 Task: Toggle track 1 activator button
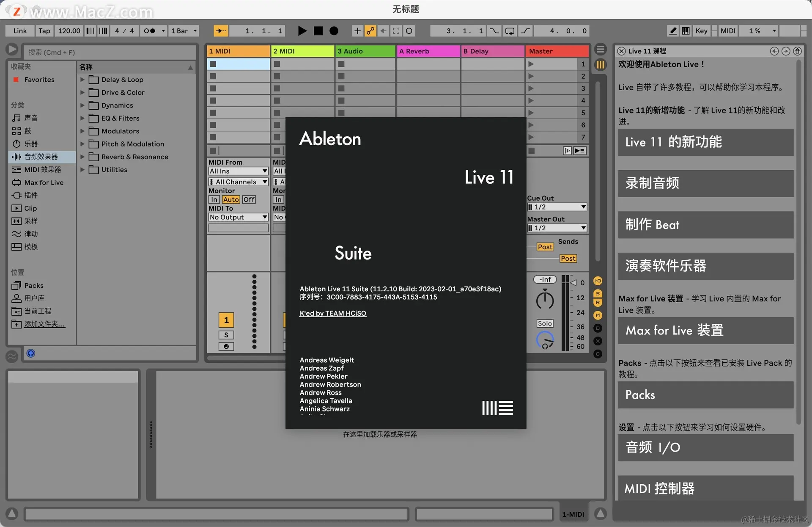(226, 320)
